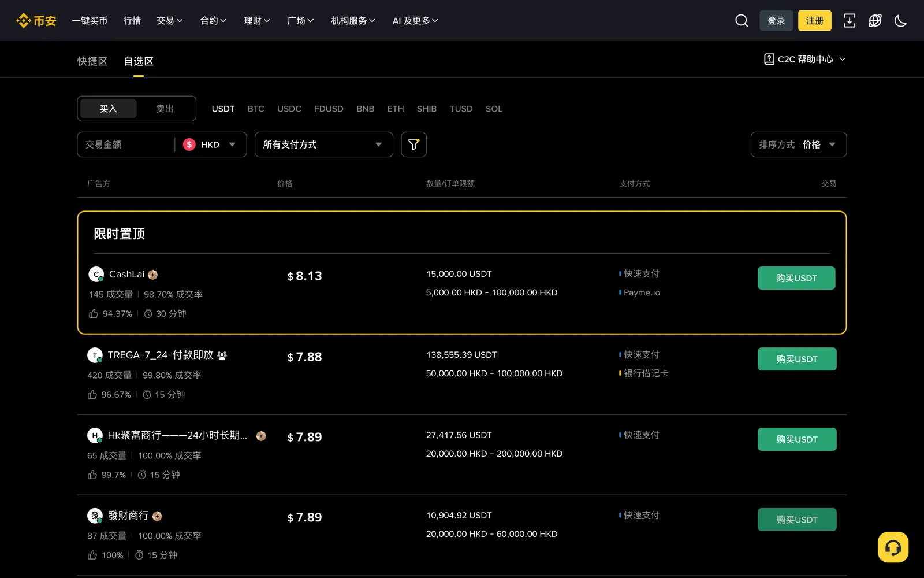The image size is (924, 578).
Task: Buy USDT from CashLai
Action: pos(796,278)
